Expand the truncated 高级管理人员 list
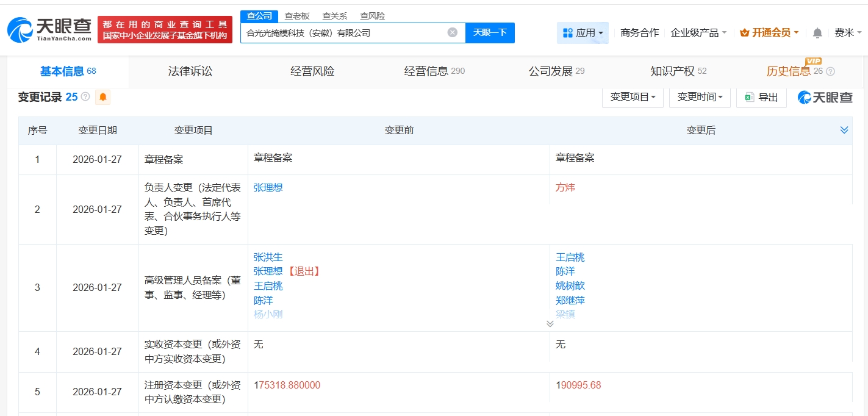The image size is (868, 416). (x=550, y=324)
